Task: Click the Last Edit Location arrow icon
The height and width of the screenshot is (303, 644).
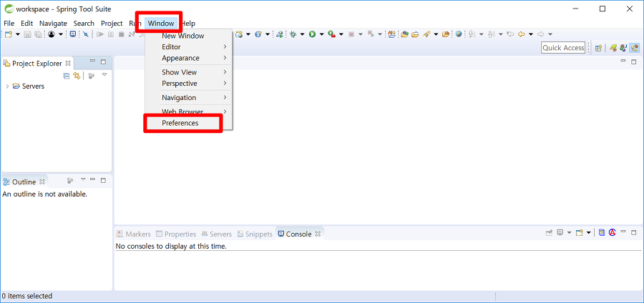Action: 510,34
